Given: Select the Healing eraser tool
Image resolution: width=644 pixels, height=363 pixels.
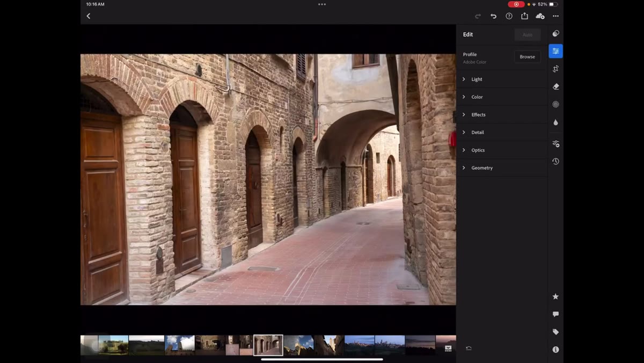Looking at the screenshot, I should point(555,86).
